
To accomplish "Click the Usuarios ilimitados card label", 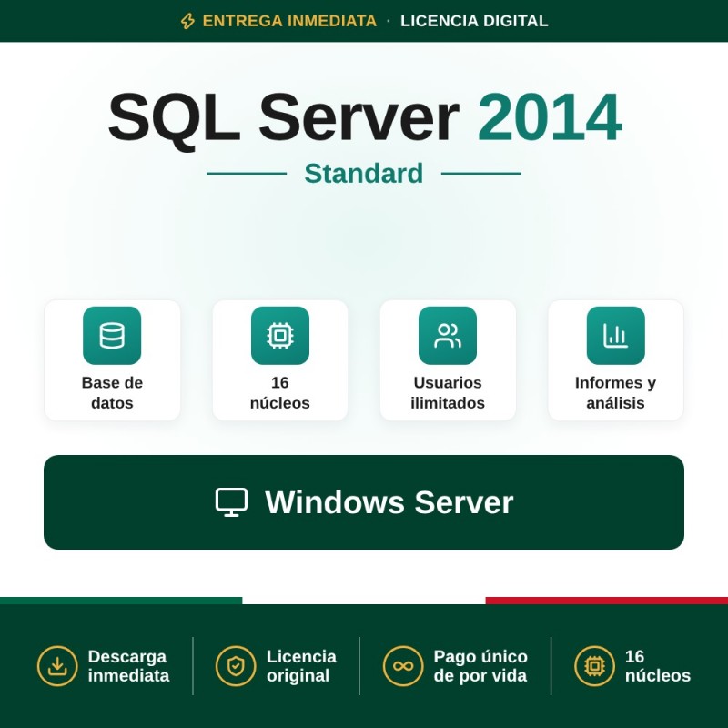I will (x=448, y=393).
